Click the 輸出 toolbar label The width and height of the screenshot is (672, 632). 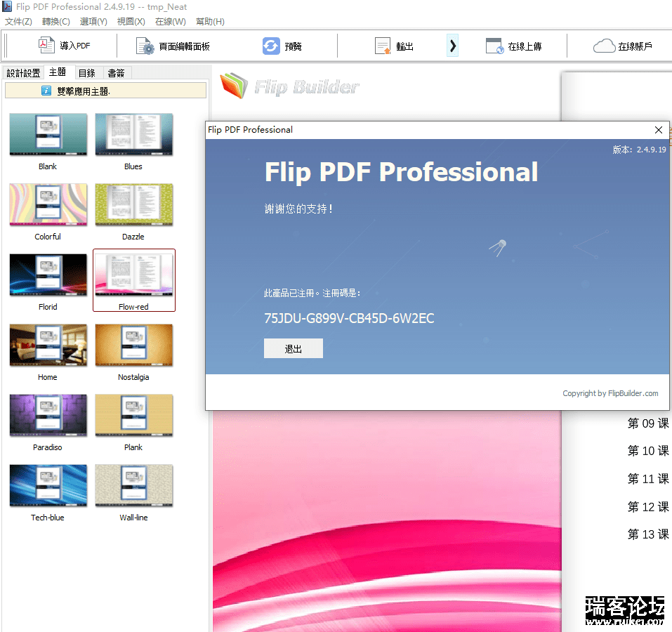(404, 46)
